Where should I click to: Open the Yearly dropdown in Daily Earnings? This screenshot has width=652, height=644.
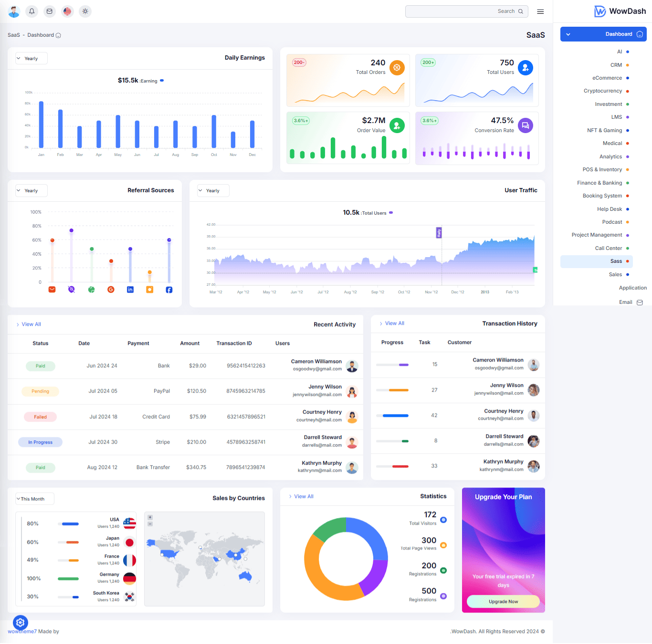click(32, 59)
